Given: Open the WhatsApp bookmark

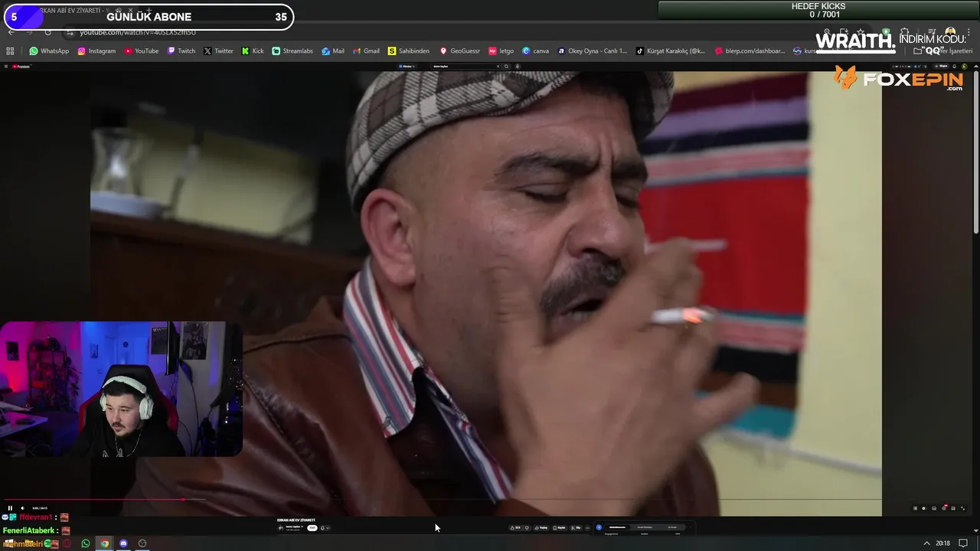Looking at the screenshot, I should pyautogui.click(x=49, y=51).
